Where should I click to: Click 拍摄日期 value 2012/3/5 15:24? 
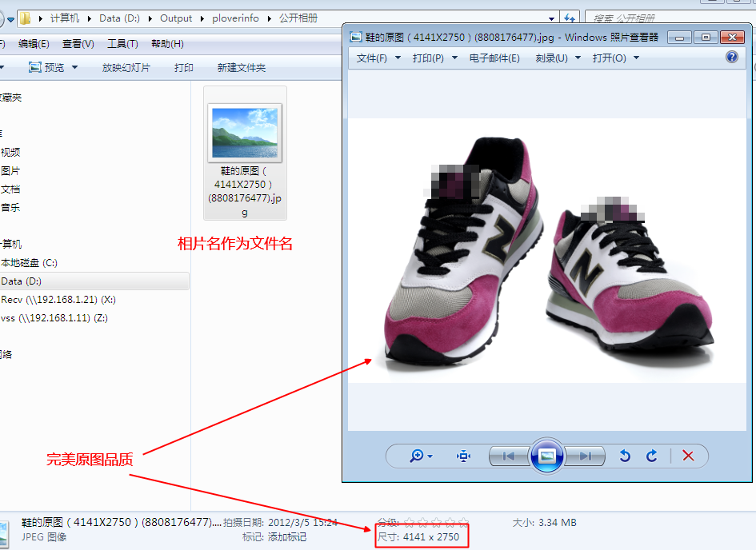[302, 523]
